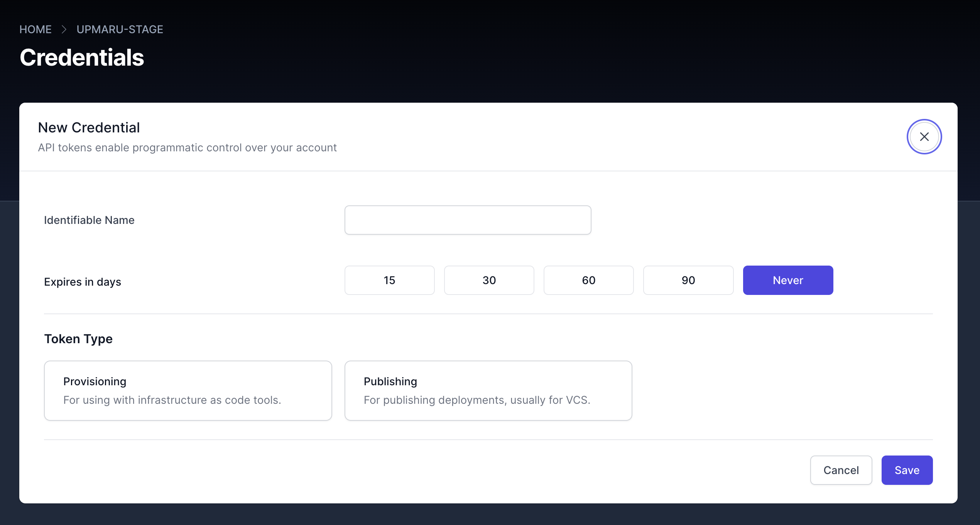Focus the Identifiable Name field
980x525 pixels.
pos(468,220)
